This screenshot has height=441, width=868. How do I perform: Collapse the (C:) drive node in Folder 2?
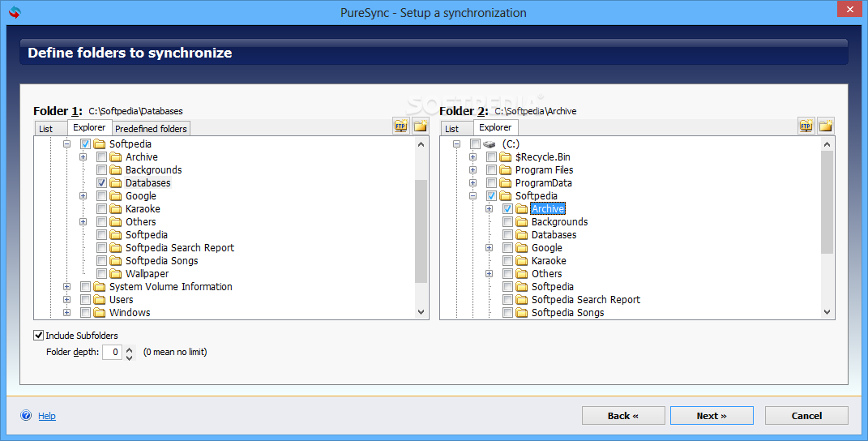(x=457, y=144)
